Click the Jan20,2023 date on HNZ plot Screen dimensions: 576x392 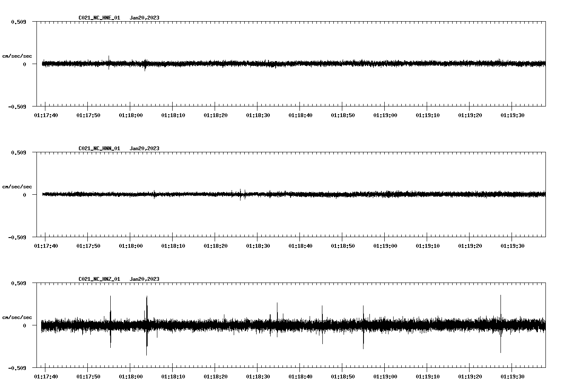(145, 280)
